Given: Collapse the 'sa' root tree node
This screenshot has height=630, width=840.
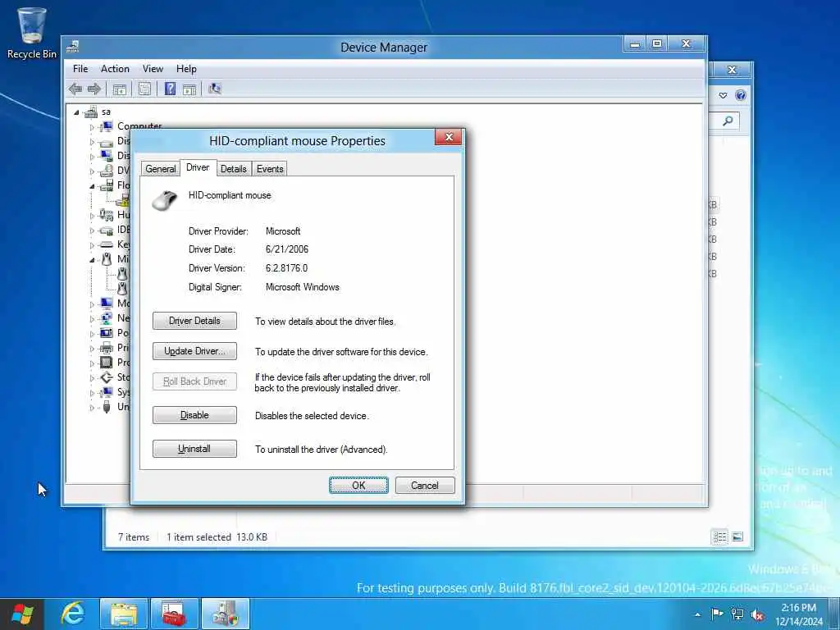Looking at the screenshot, I should [76, 112].
